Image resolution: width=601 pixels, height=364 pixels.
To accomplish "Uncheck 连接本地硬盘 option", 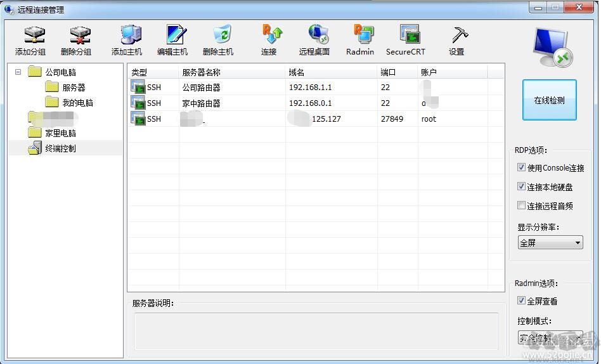I will [x=521, y=186].
